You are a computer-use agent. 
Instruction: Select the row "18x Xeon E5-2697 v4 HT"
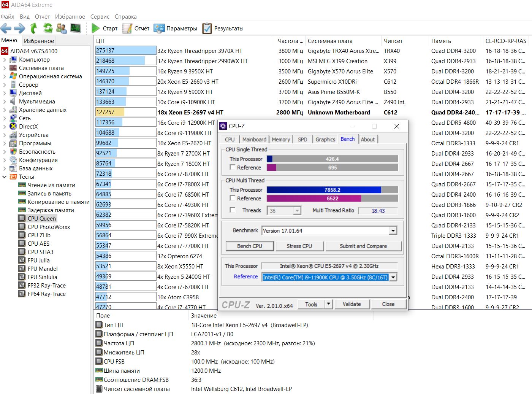[312, 112]
